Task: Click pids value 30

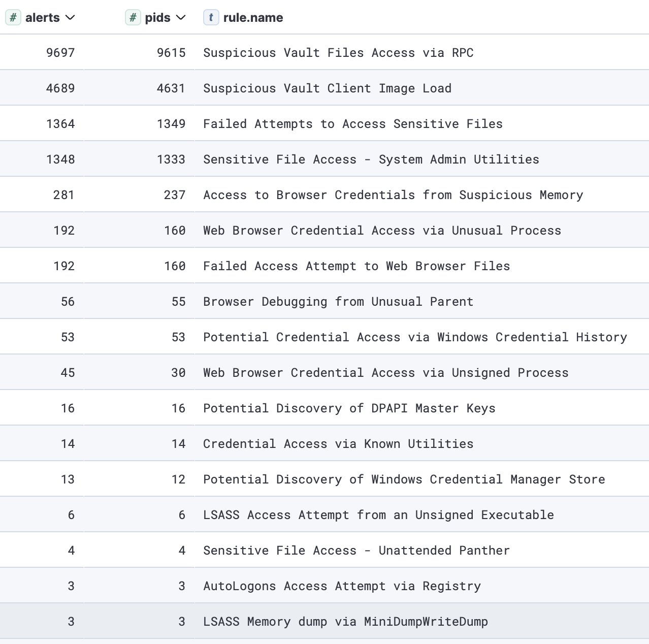Action: click(178, 373)
